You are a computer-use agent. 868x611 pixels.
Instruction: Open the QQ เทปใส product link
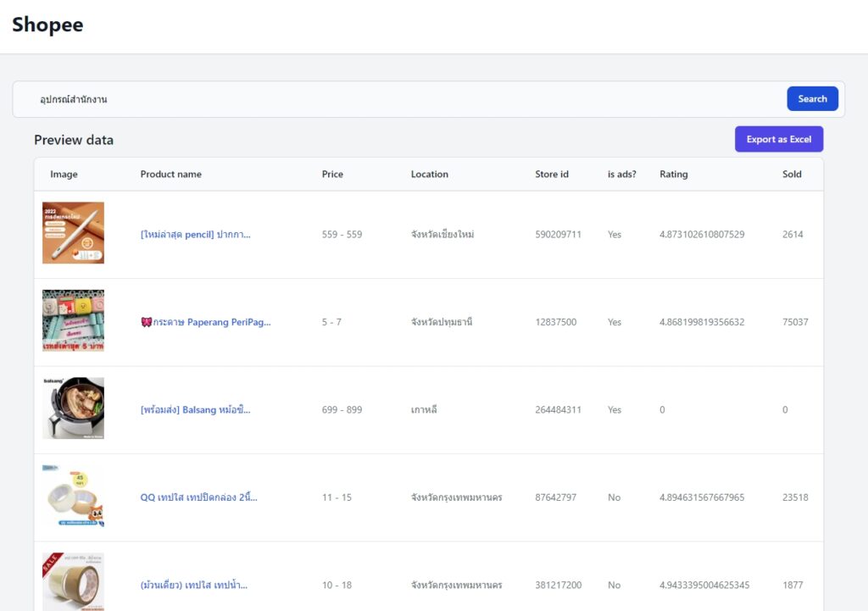coord(198,497)
